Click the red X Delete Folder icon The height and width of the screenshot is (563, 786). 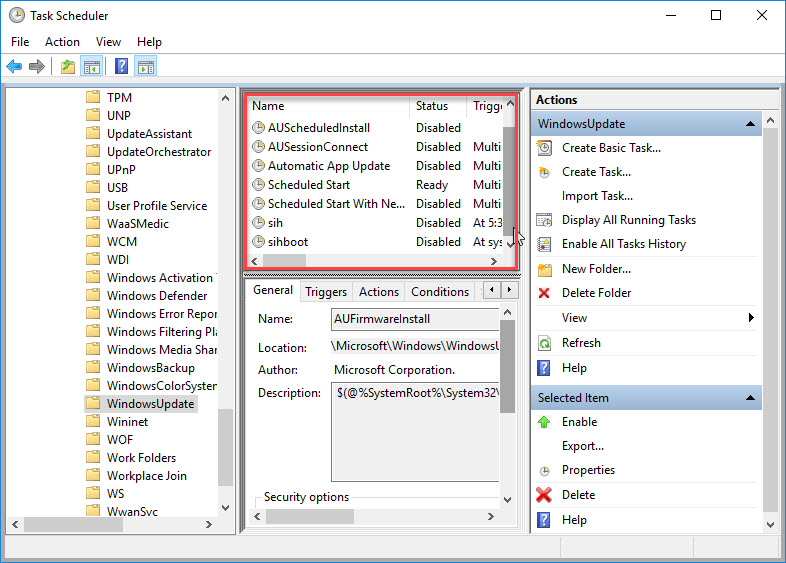point(544,293)
